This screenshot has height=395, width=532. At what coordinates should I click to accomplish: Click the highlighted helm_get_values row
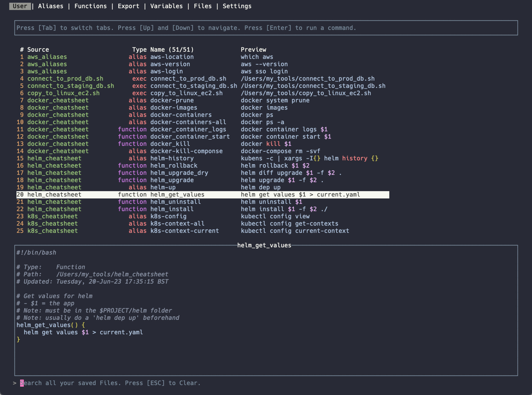tap(177, 195)
